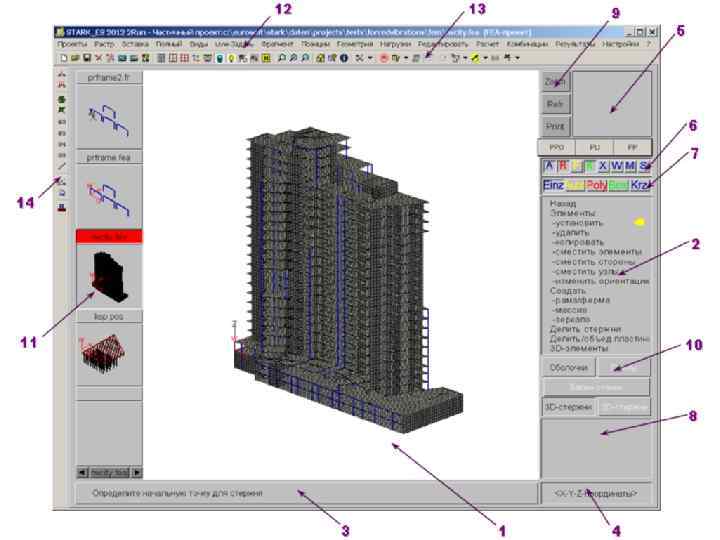Click the 3D-стержни button
This screenshot has height=540, width=720.
pyautogui.click(x=569, y=407)
